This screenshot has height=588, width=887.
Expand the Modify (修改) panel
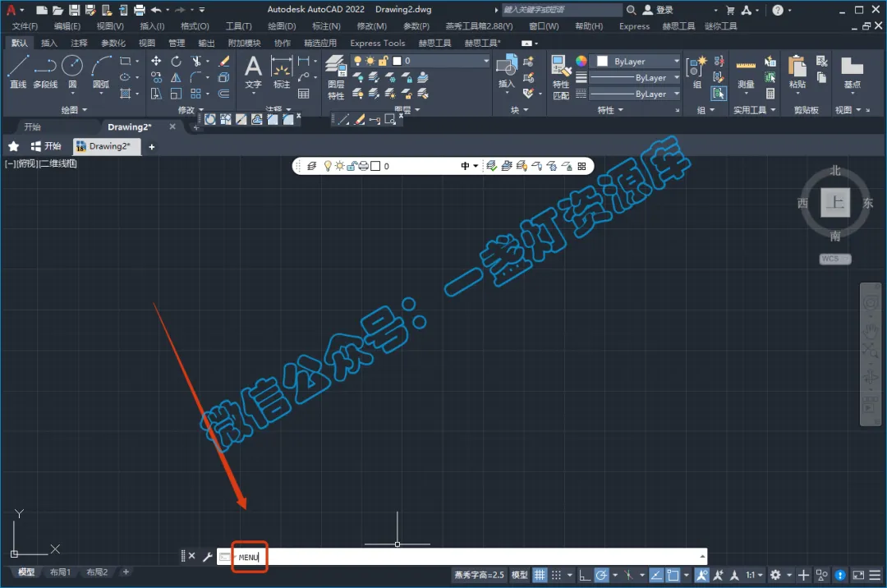click(191, 110)
